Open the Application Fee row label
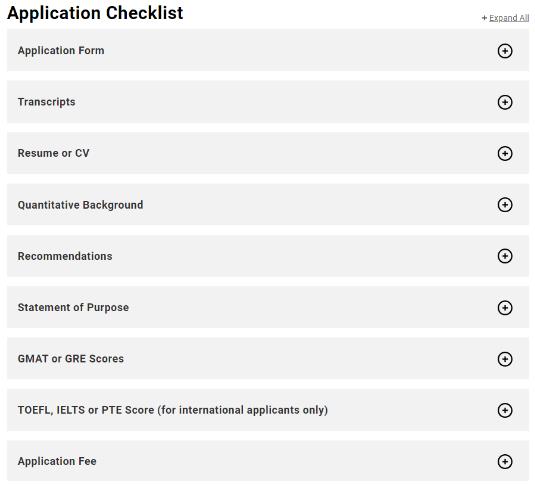 click(57, 461)
